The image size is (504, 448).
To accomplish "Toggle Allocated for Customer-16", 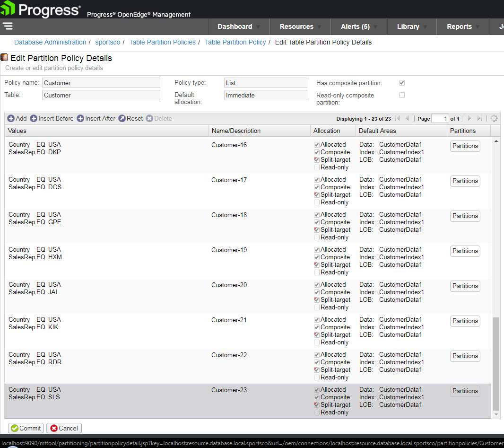I will pyautogui.click(x=317, y=145).
